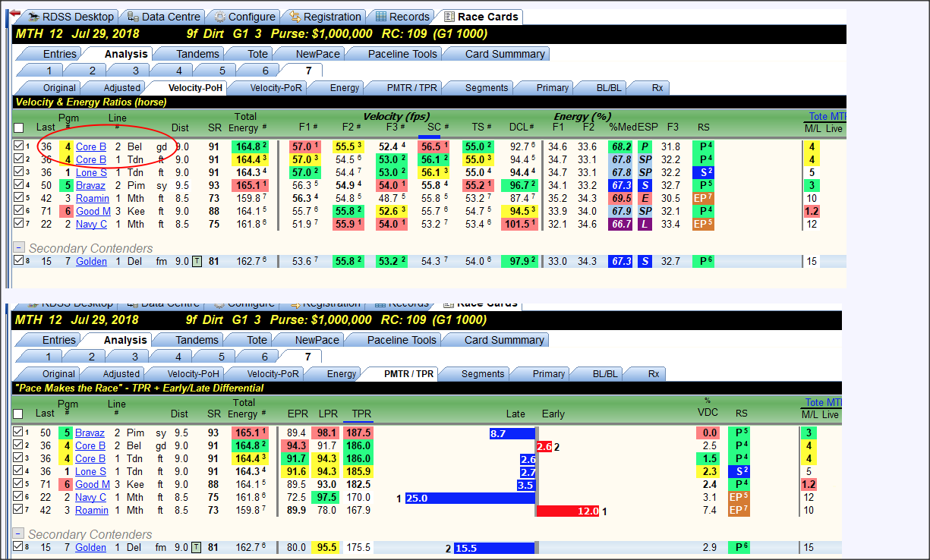Click the blue 25.0 Late bar for Navy C
This screenshot has width=930, height=560.
point(470,498)
